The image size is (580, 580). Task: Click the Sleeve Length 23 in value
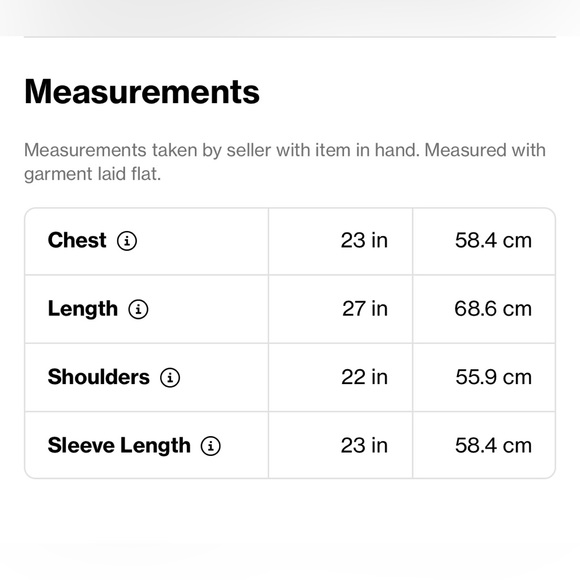click(364, 446)
